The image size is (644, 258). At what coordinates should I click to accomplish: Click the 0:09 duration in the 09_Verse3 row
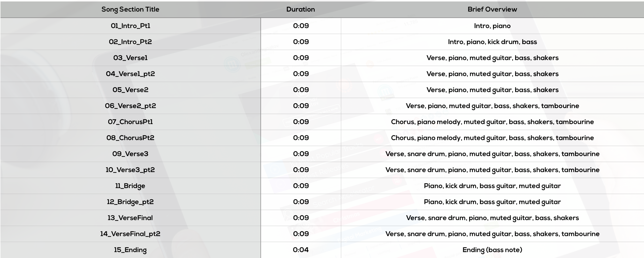(301, 154)
